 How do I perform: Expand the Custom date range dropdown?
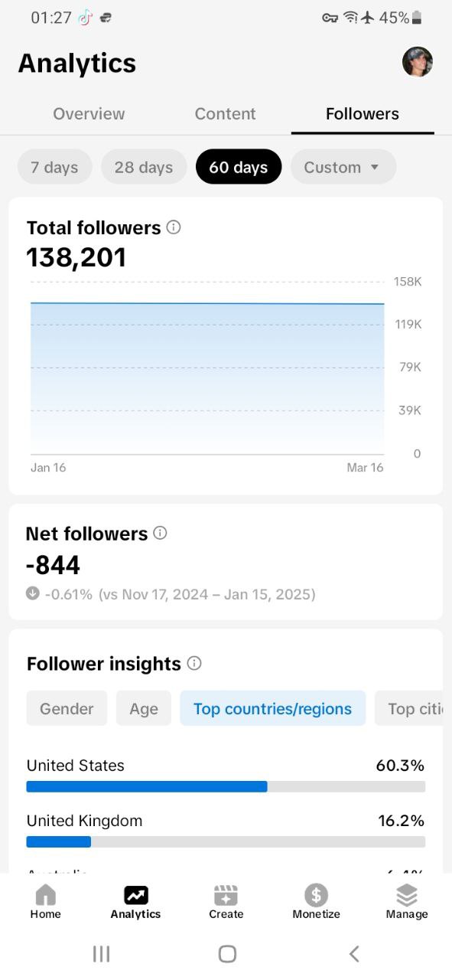click(x=343, y=167)
